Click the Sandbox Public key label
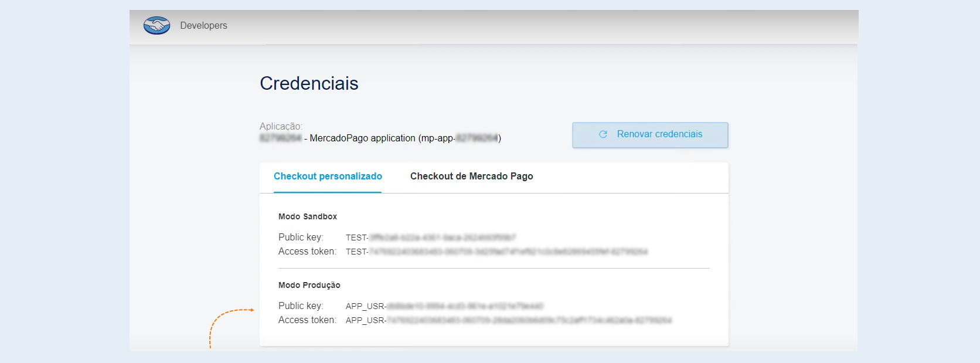This screenshot has height=363, width=980. coord(301,237)
